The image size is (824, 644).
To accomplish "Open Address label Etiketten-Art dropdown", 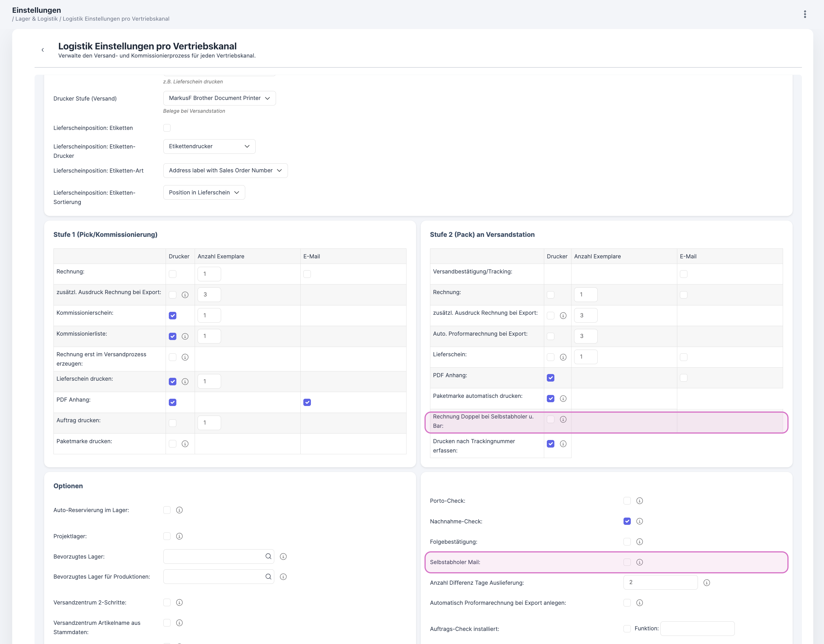I will click(x=225, y=171).
